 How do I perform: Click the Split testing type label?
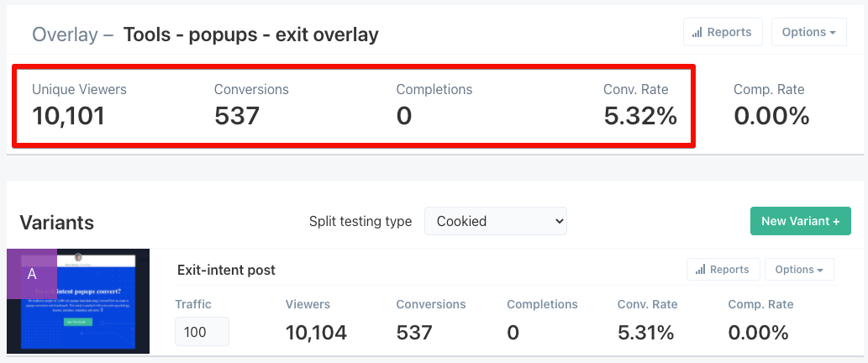click(x=360, y=221)
